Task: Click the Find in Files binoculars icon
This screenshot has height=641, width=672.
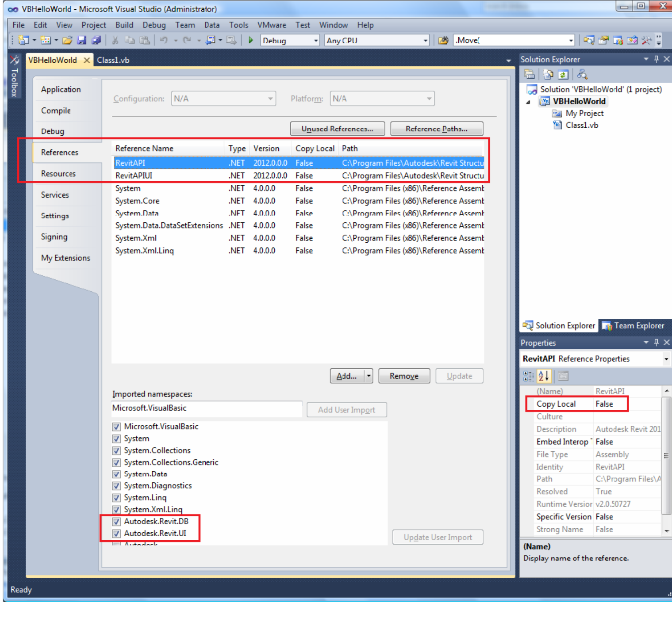Action: (443, 40)
